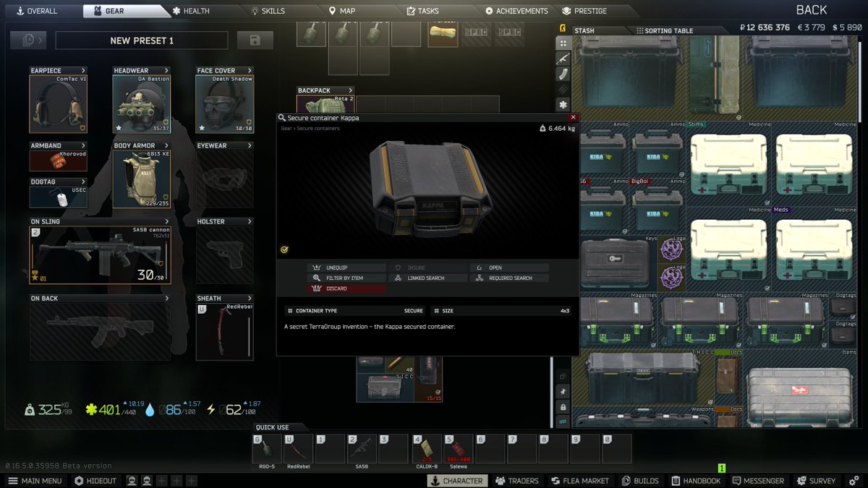Click the magnifier icon in Kappa window title
This screenshot has width=868, height=488.
coord(282,118)
